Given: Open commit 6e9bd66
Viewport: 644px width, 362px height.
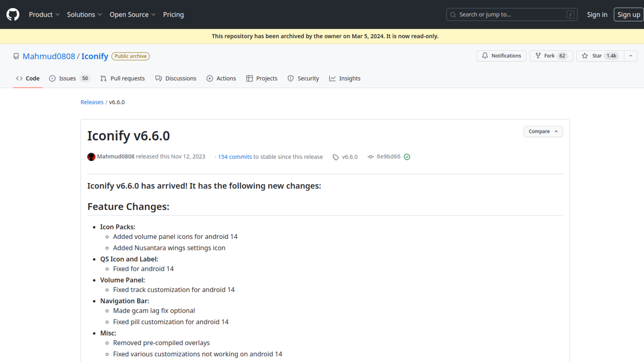Looking at the screenshot, I should pos(388,157).
